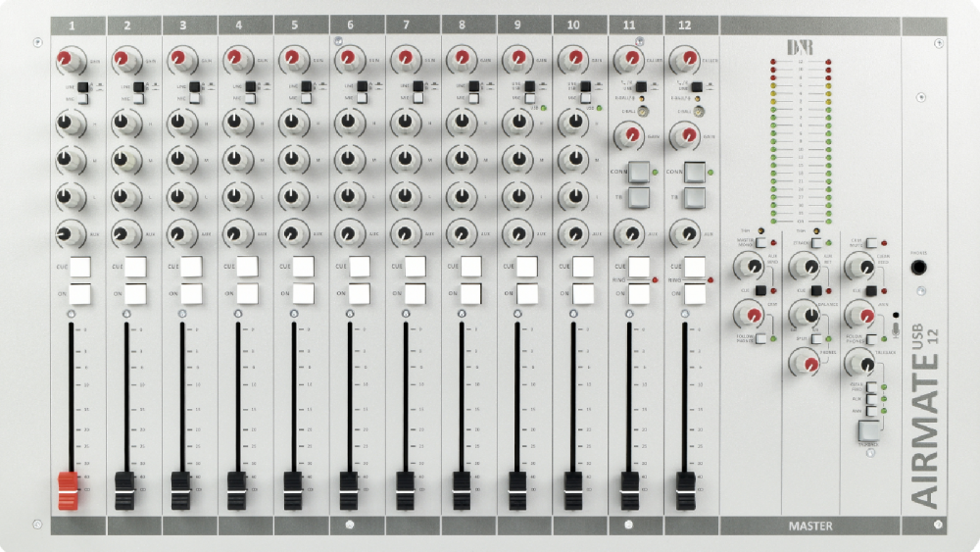Toggle the talkback AUX routing button

871,398
